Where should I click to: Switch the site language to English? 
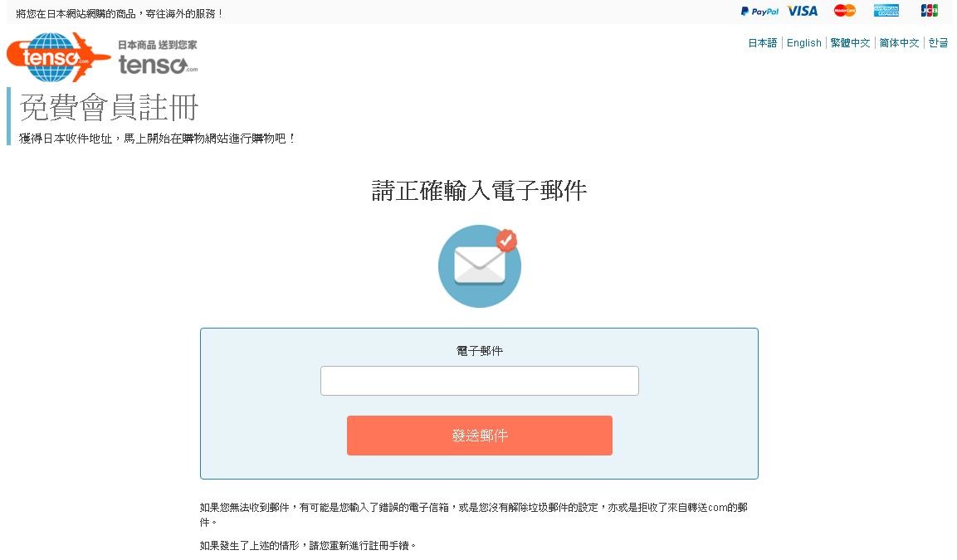click(803, 42)
